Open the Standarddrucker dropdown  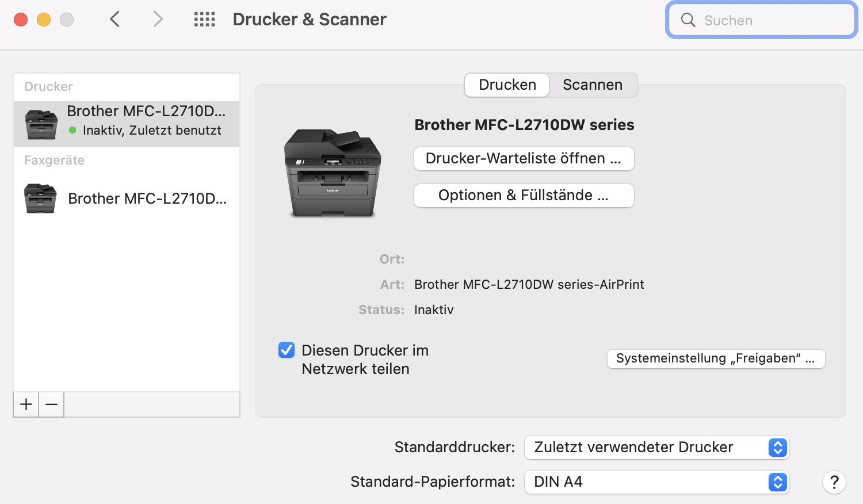[x=656, y=448]
